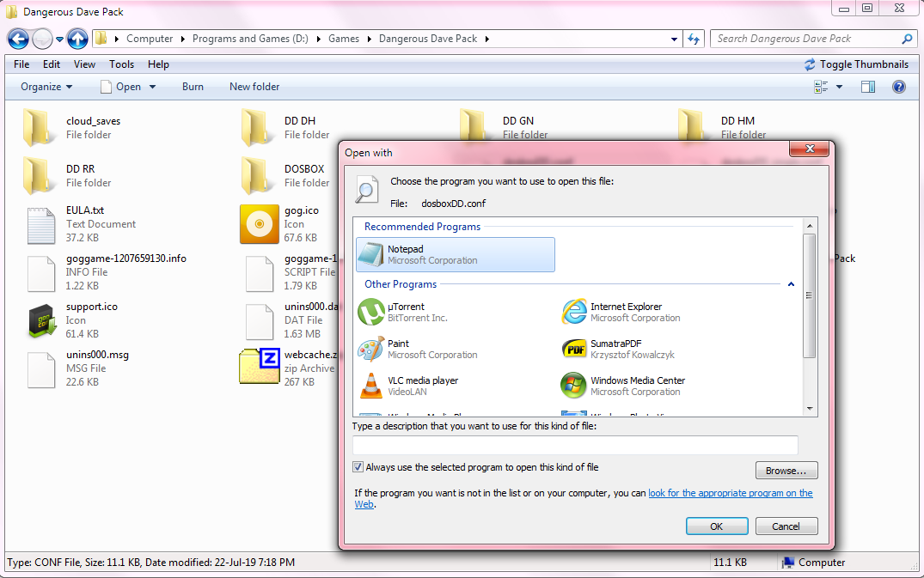
Task: Pick Windows Media Center icon
Action: tap(574, 386)
